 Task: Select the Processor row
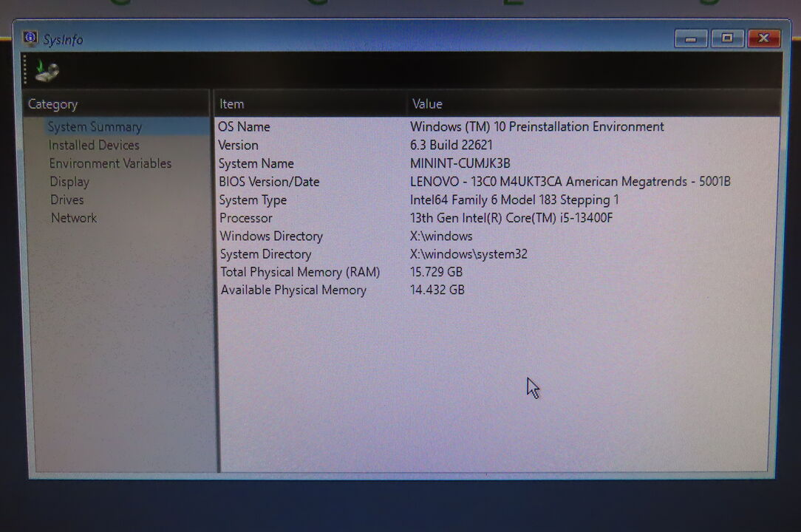pos(245,218)
